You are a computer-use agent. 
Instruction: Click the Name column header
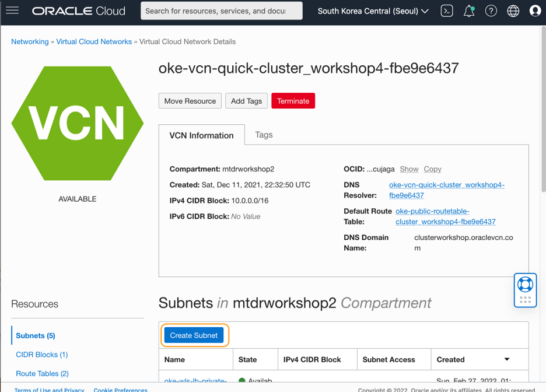point(196,359)
